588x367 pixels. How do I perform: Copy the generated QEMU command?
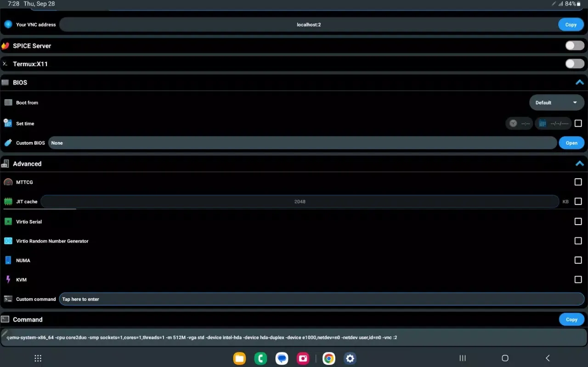(571, 319)
